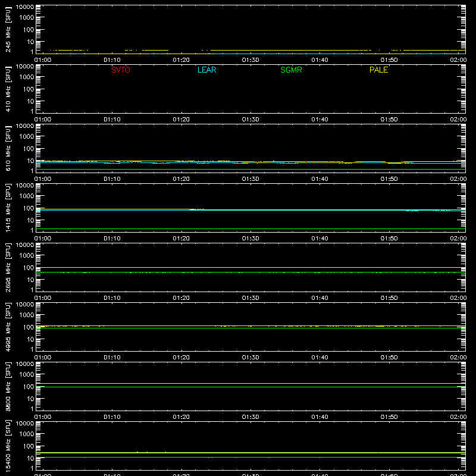
Task: Click the red SVTO legend label
Action: coord(121,70)
